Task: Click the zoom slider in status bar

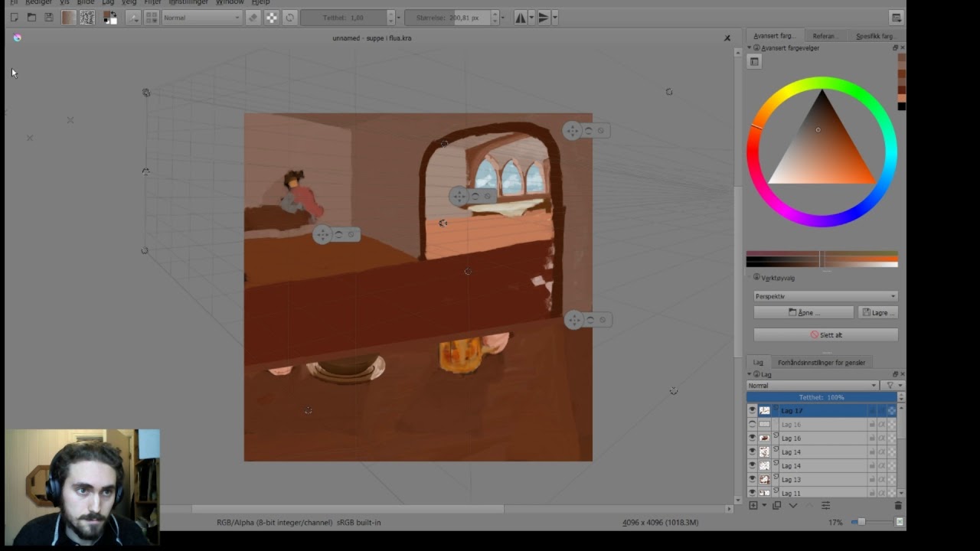Action: [871, 522]
